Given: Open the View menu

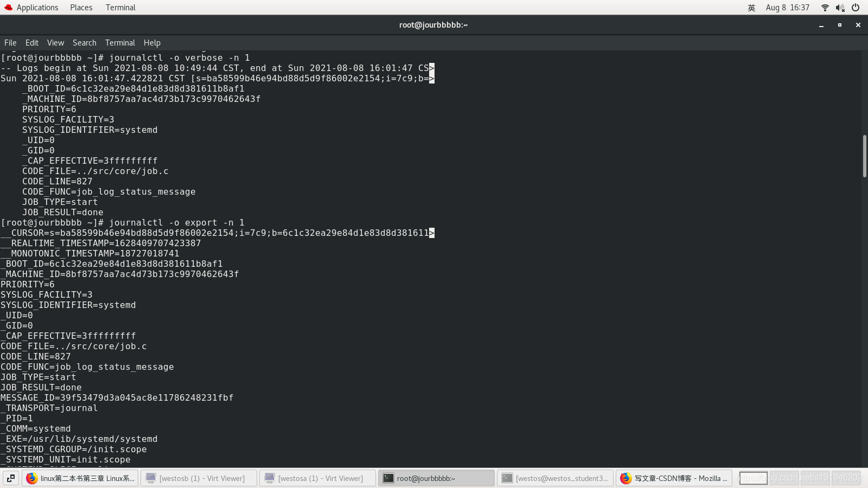Looking at the screenshot, I should click(x=55, y=43).
